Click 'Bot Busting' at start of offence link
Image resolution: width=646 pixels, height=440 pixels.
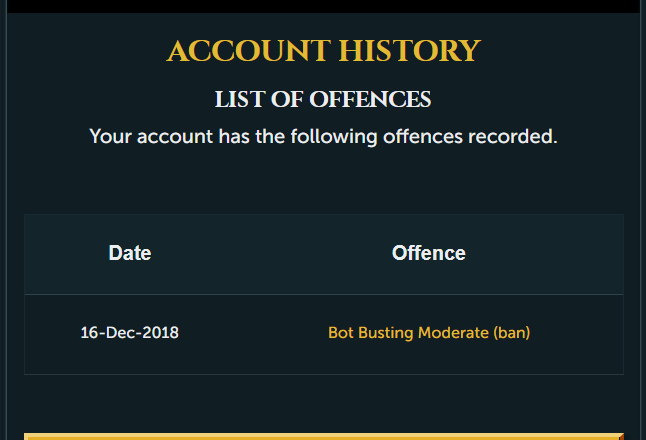click(x=370, y=333)
